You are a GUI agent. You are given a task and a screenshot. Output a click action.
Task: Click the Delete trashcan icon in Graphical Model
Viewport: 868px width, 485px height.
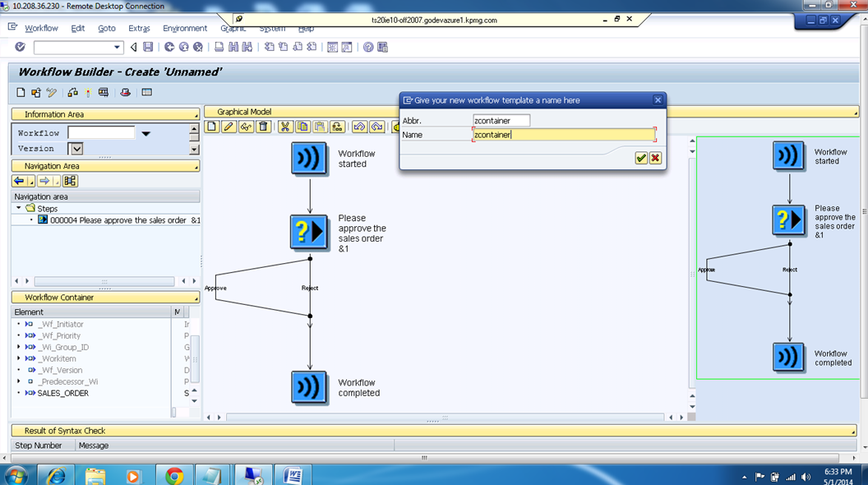click(x=263, y=126)
